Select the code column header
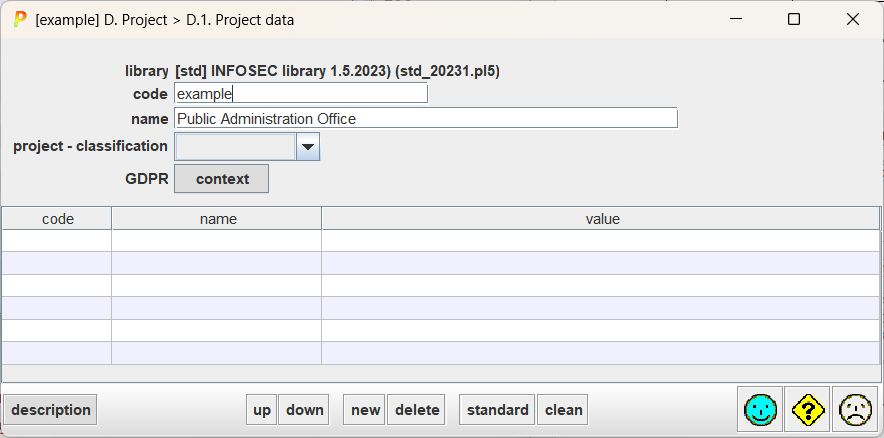Screen dimensions: 884x438 tap(57, 218)
